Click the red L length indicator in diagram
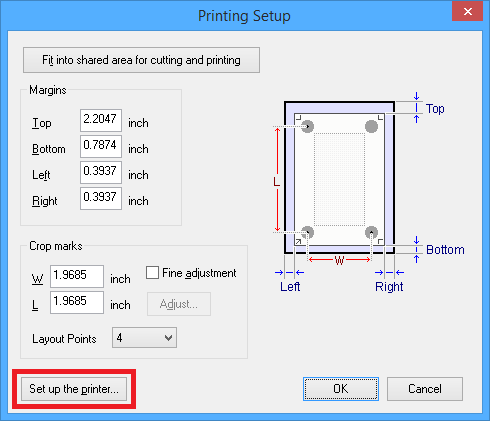Viewport: 490px width, 421px height. click(x=276, y=182)
